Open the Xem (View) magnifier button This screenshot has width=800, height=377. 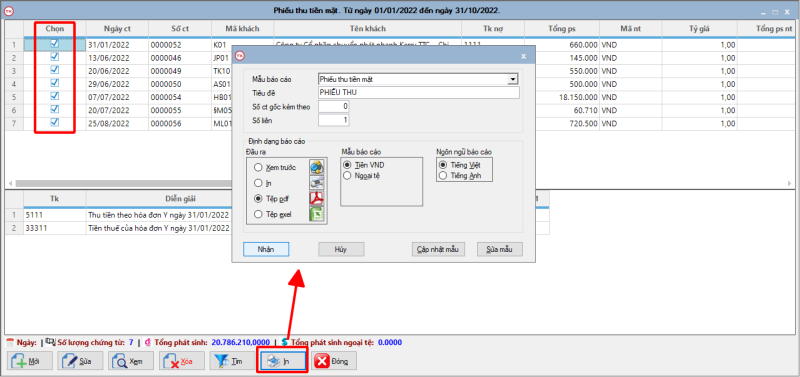pyautogui.click(x=131, y=361)
